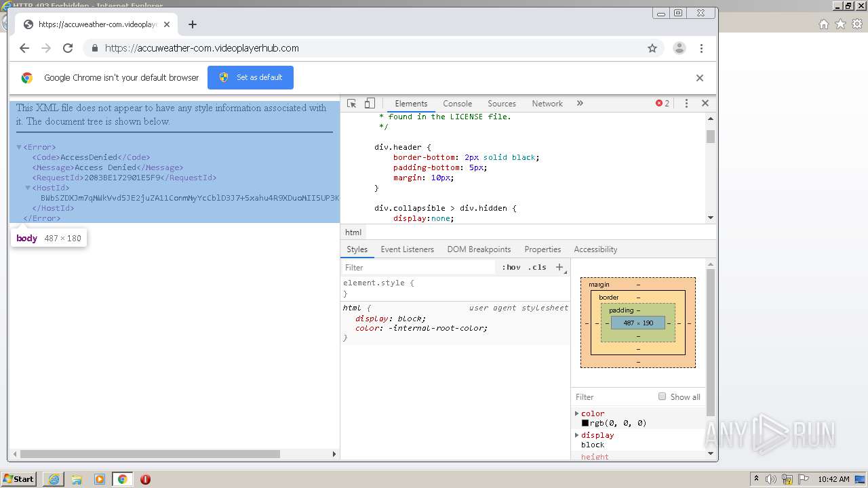Screen dimensions: 868x488
Task: Focus the Styles filter field
Action: [x=419, y=268]
